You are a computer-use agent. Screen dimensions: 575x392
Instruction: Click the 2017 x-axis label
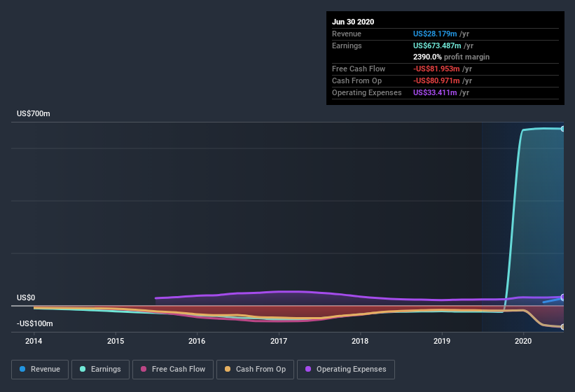pos(279,341)
